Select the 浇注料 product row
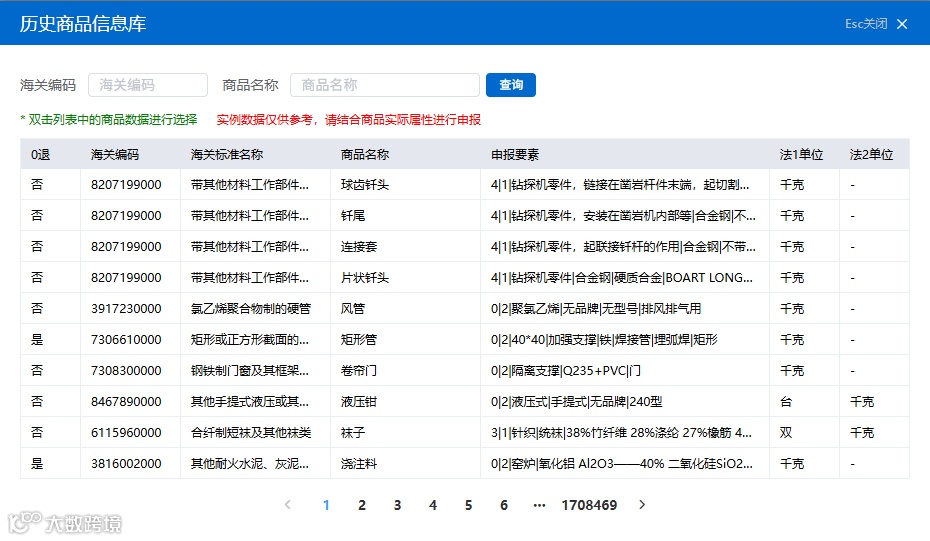The width and height of the screenshot is (930, 541). (464, 463)
